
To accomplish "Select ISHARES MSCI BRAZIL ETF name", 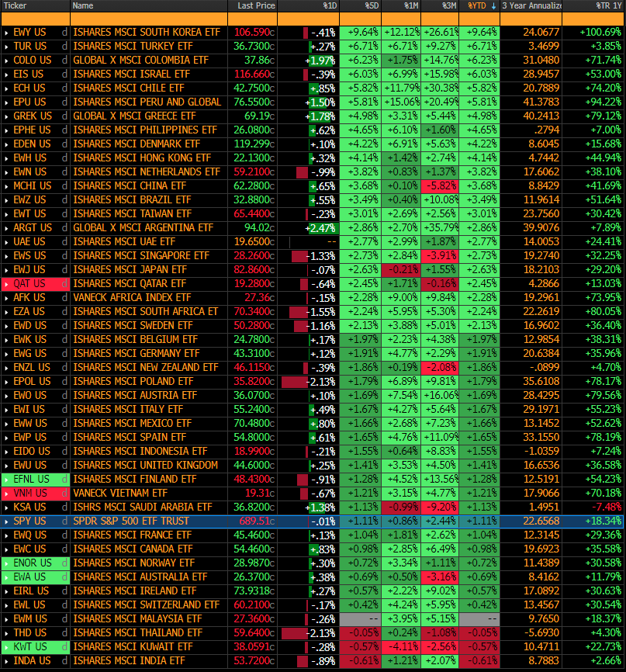I will [x=132, y=199].
